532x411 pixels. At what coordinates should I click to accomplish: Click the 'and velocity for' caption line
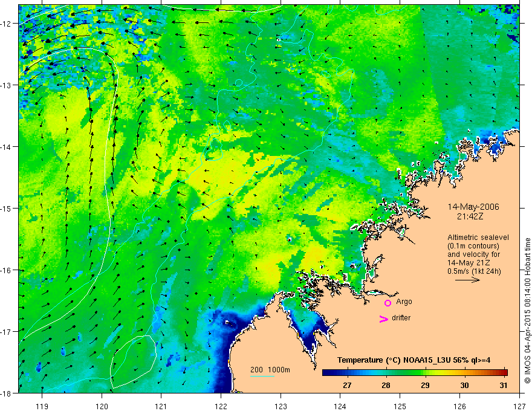point(473,254)
